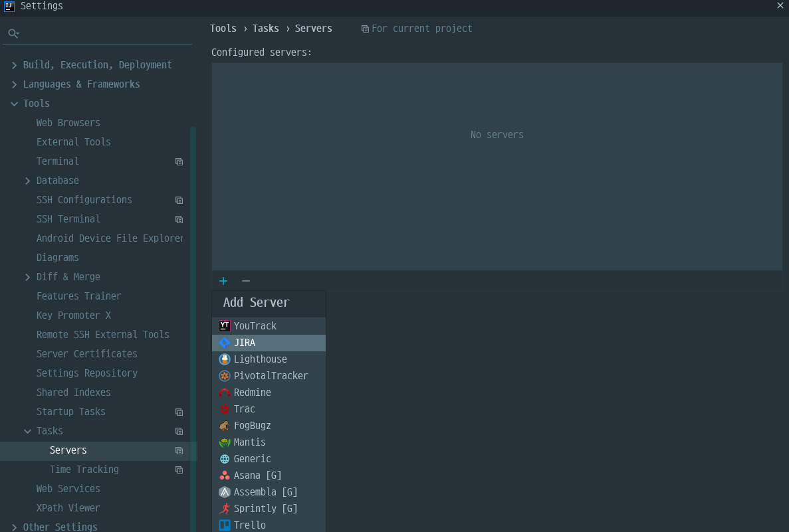Open Diagrams settings
Screen dimensions: 789x532
point(57,258)
